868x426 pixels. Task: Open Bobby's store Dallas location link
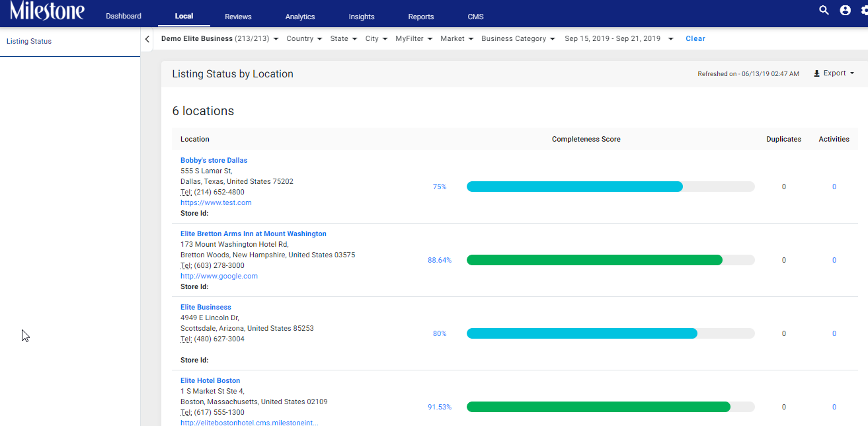[214, 160]
